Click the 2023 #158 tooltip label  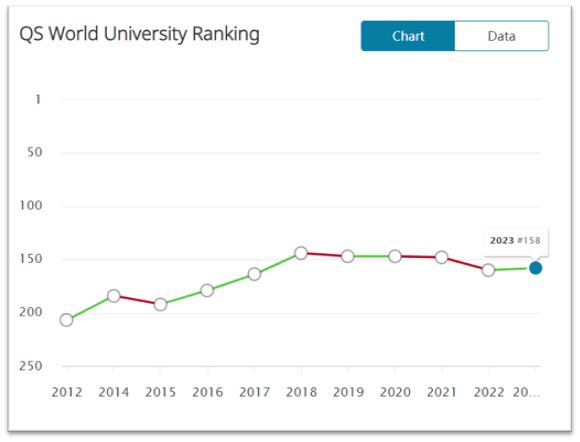(515, 240)
